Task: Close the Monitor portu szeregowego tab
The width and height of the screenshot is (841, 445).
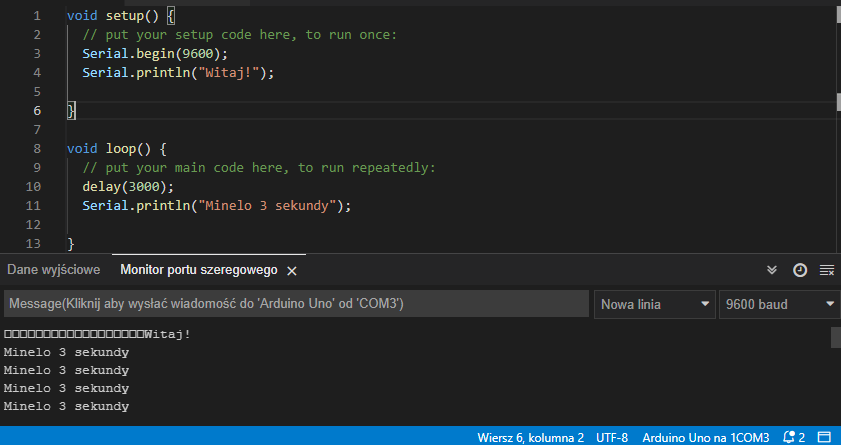Action: point(292,271)
